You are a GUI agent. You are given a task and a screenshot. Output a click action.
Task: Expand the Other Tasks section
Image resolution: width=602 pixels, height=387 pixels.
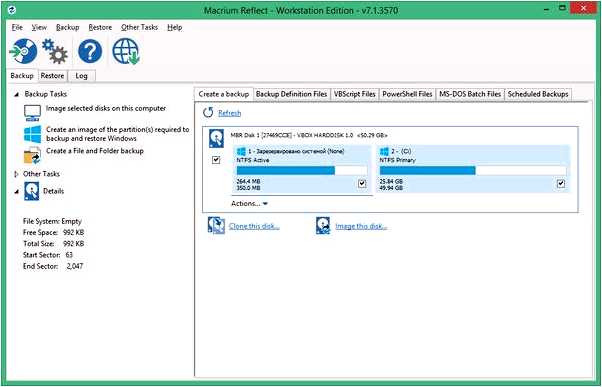click(x=16, y=174)
